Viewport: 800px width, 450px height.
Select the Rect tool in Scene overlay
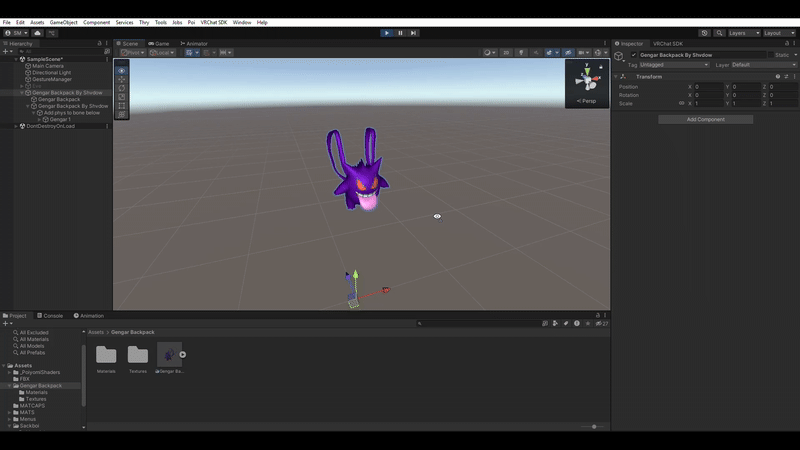coord(121,106)
